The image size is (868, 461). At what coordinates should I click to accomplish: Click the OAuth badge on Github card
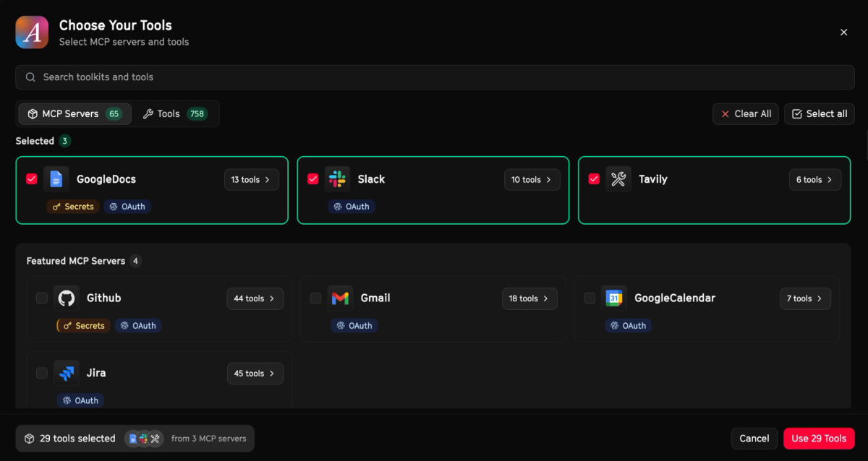click(138, 326)
